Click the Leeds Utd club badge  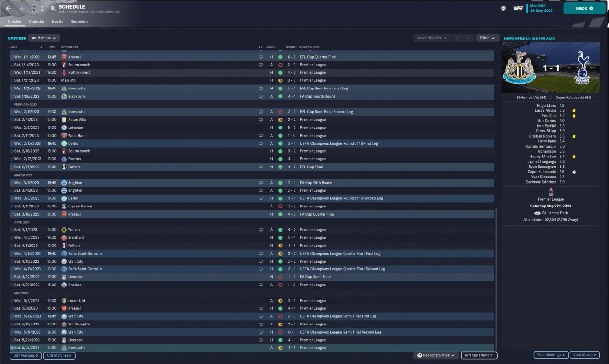64,301
